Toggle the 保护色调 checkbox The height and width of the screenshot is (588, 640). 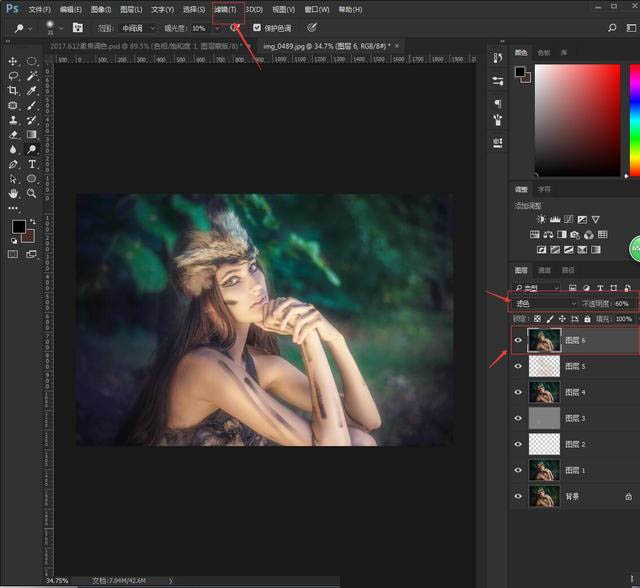pos(257,28)
